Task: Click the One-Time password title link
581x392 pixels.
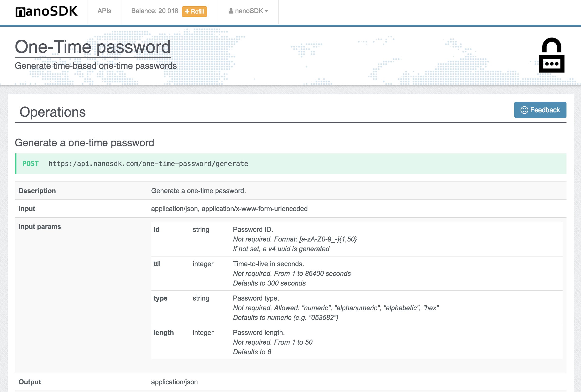Action: pos(92,47)
